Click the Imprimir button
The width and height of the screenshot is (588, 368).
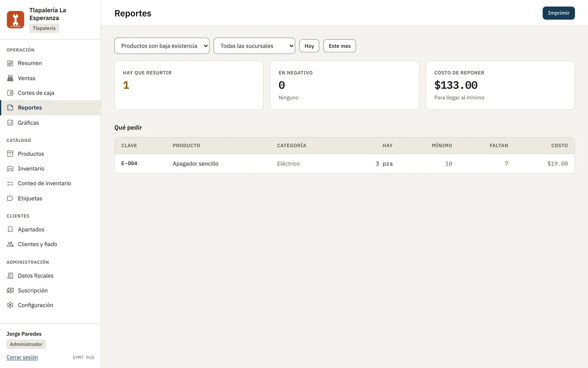[559, 13]
